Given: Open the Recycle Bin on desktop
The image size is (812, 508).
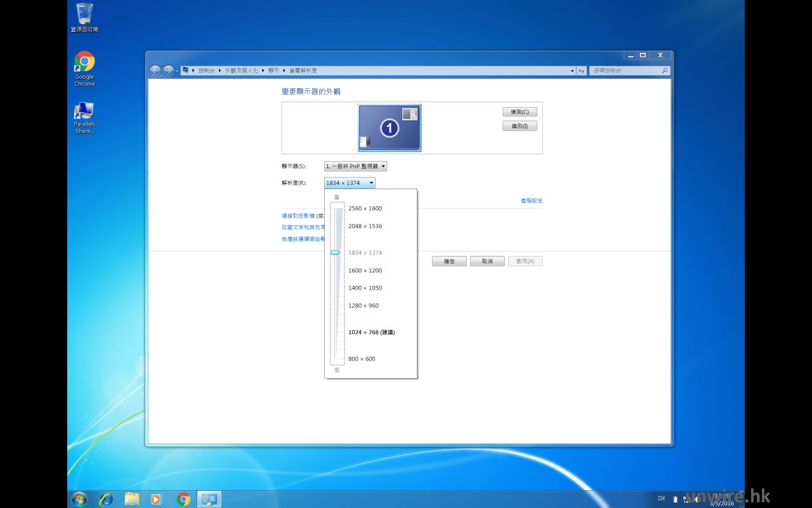Looking at the screenshot, I should pyautogui.click(x=84, y=14).
